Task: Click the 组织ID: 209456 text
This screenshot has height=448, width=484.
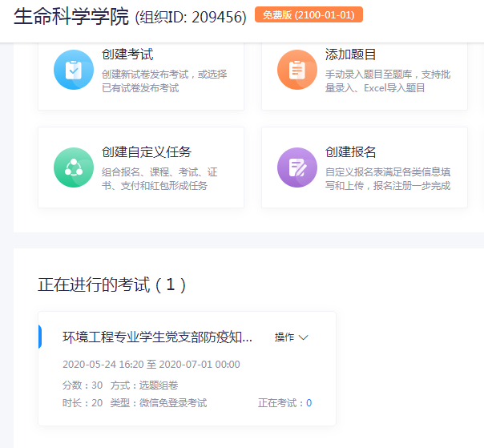Action: pyautogui.click(x=191, y=17)
